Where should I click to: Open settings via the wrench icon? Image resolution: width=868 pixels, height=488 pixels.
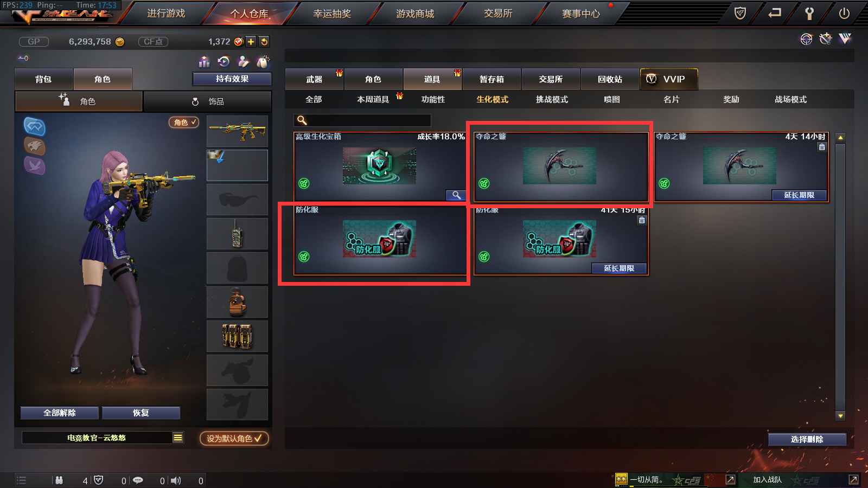809,14
